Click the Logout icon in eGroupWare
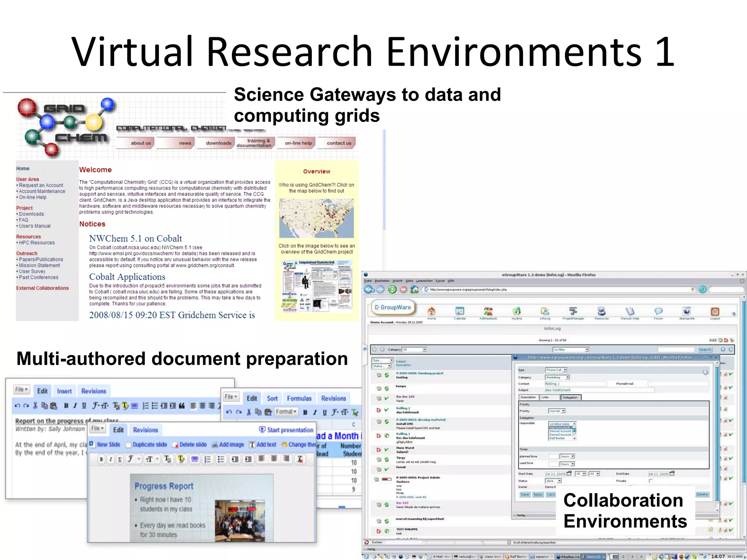 point(715,311)
